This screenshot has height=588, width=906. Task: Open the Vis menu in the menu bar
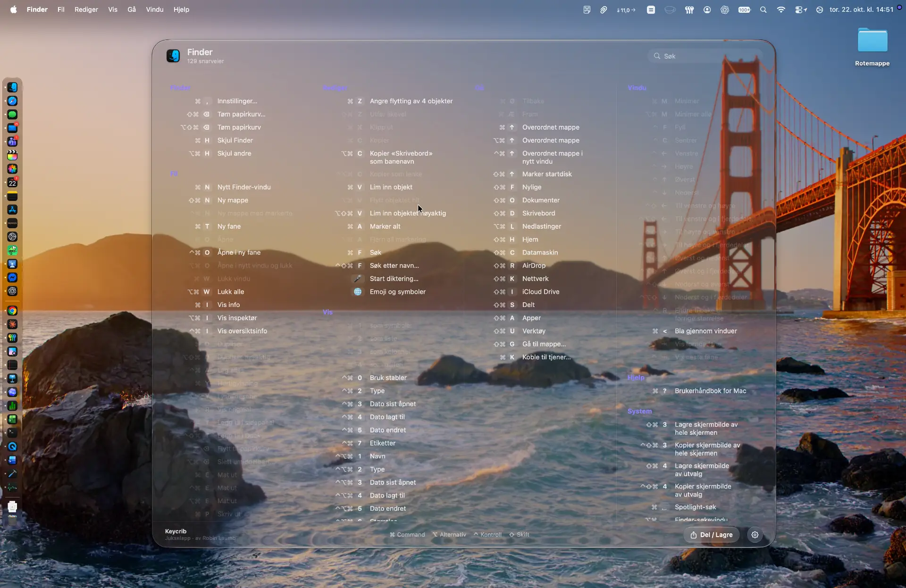click(113, 9)
